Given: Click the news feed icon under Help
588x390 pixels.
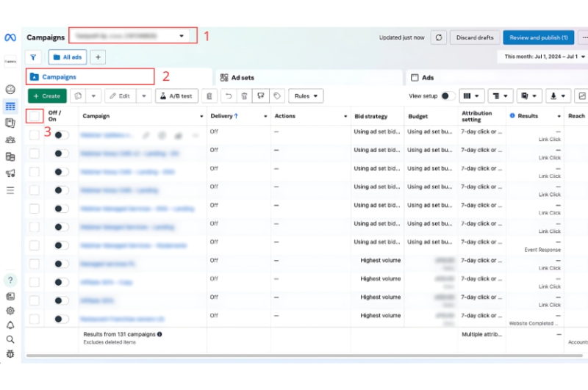Looking at the screenshot, I should 10,296.
